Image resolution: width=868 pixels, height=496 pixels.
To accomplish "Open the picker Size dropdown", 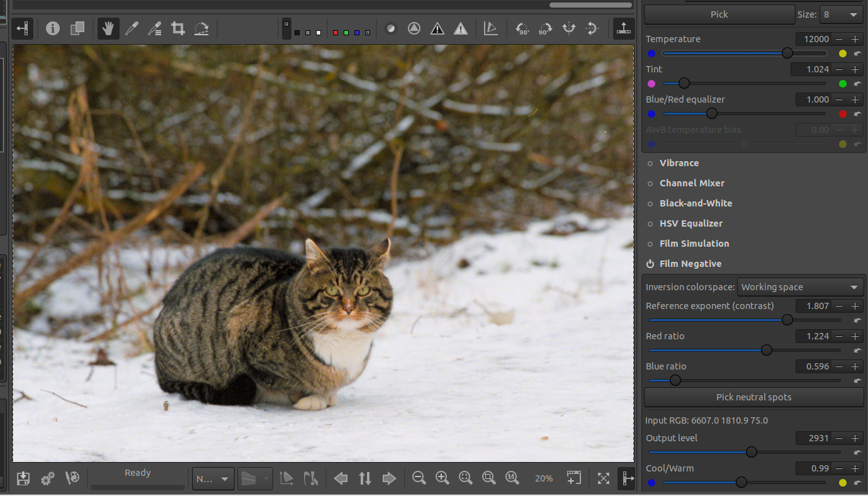I will click(x=841, y=14).
